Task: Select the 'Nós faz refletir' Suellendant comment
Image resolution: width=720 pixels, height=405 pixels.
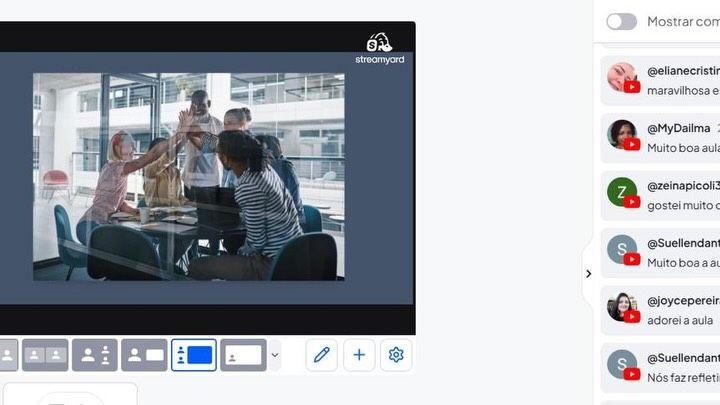Action: 660,368
